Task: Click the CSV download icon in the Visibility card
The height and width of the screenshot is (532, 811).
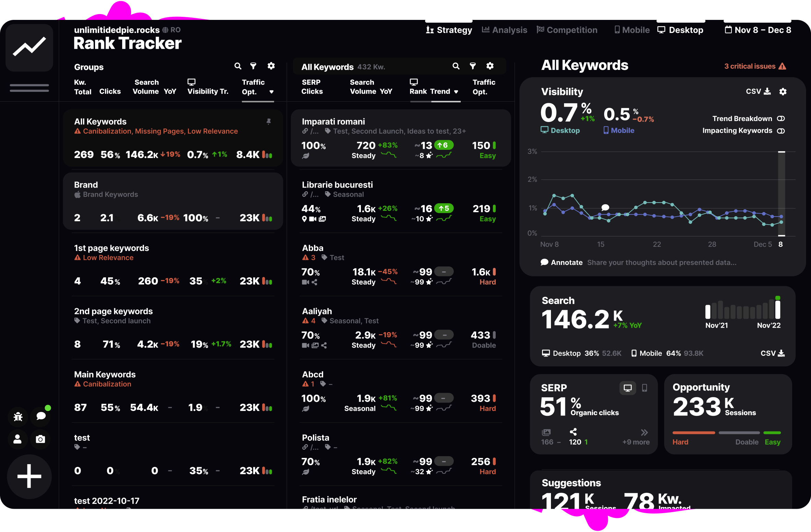Action: [767, 92]
